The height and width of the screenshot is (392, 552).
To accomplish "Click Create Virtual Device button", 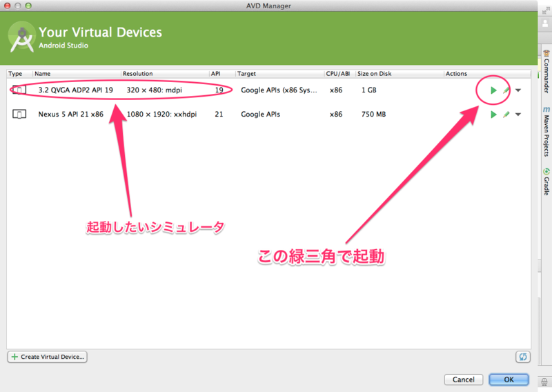I will point(47,357).
